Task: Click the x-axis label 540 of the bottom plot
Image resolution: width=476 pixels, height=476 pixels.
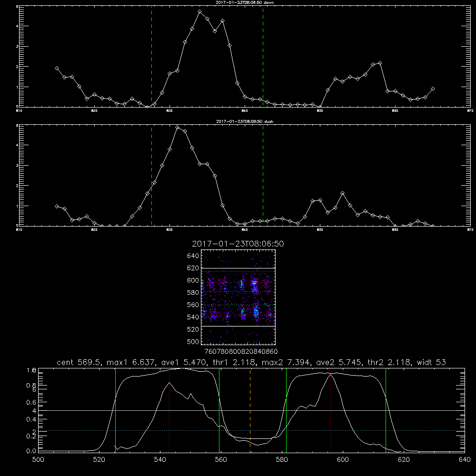Action: click(x=160, y=460)
